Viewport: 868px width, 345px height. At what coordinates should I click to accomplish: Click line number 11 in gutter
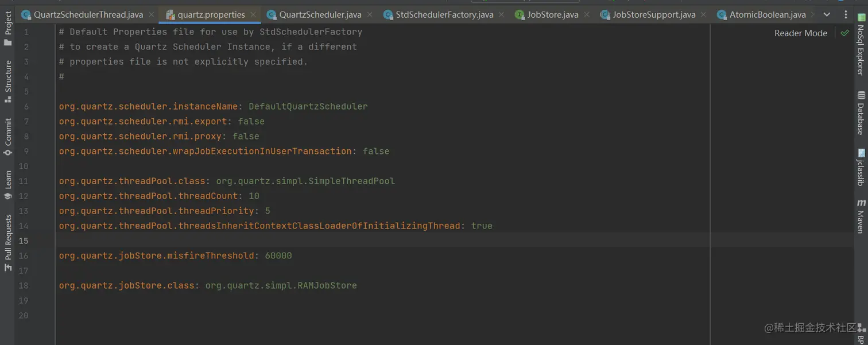point(23,181)
